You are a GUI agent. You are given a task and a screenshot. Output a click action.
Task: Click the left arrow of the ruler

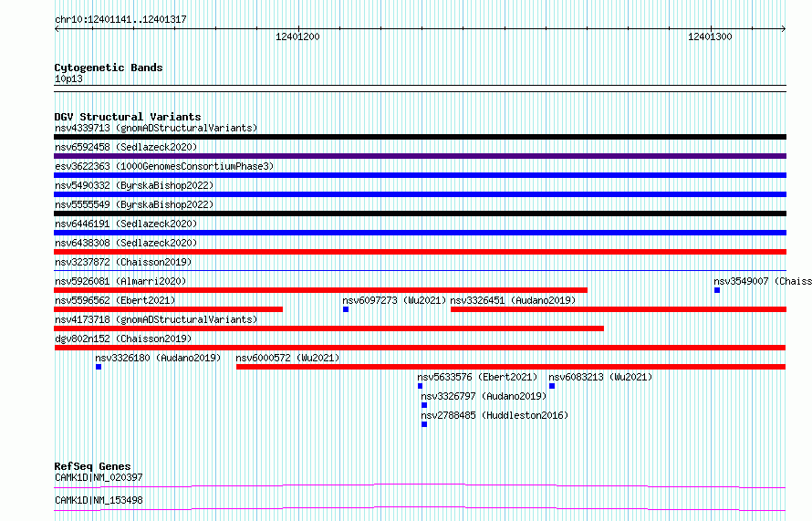tap(57, 29)
